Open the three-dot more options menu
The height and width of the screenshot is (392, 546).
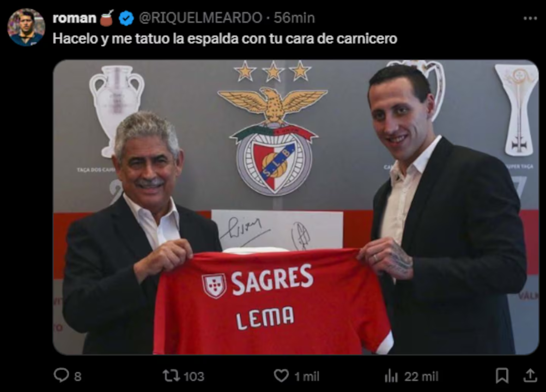point(530,18)
